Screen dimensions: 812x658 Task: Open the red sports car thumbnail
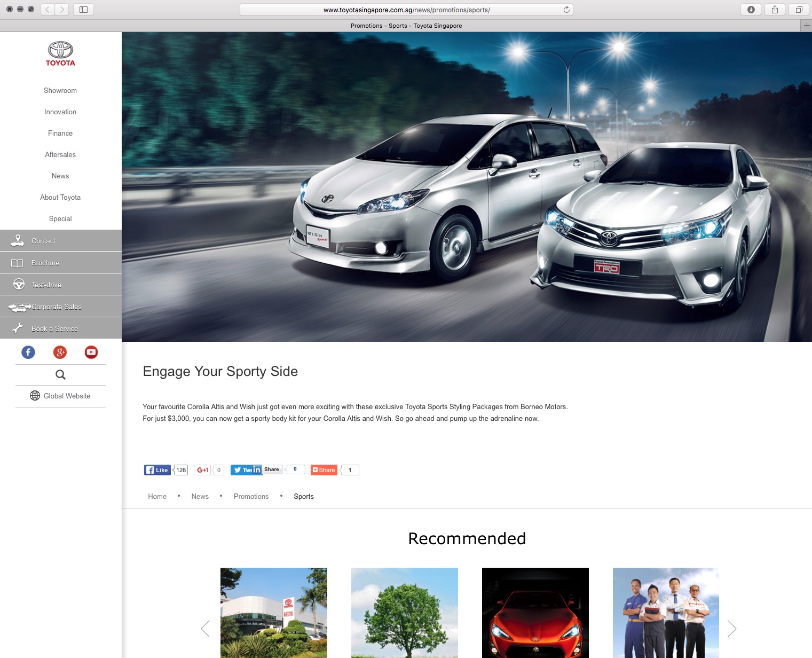[535, 613]
